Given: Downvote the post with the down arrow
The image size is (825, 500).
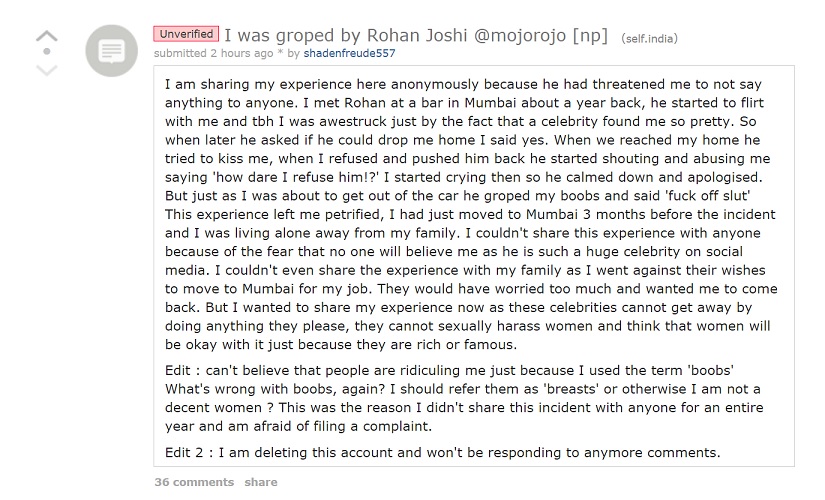Looking at the screenshot, I should (46, 69).
